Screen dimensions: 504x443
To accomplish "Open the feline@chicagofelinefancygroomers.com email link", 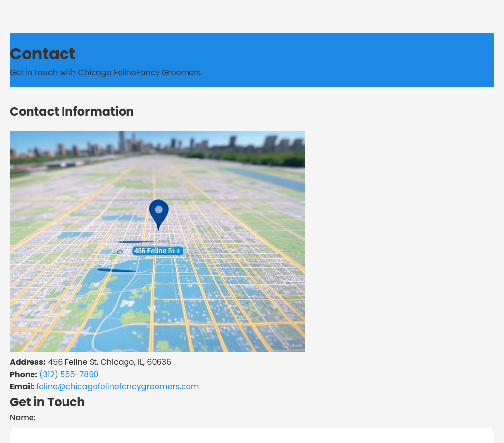I will pyautogui.click(x=118, y=387).
